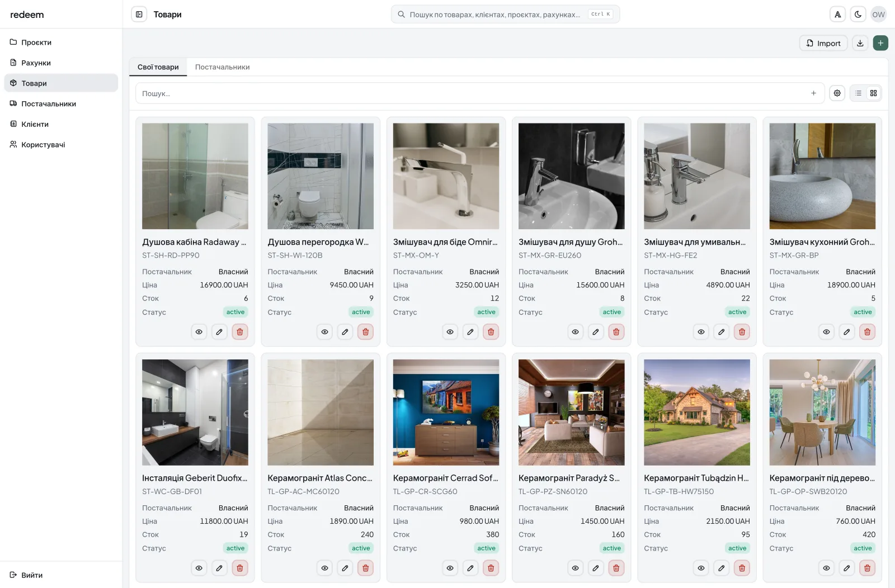Edit Душова кабіна Radaway product
Screen dimensions: 895x588
pyautogui.click(x=219, y=332)
